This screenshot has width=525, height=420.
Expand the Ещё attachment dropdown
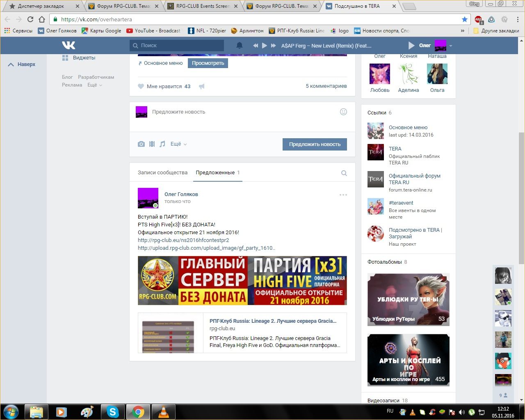(x=178, y=144)
